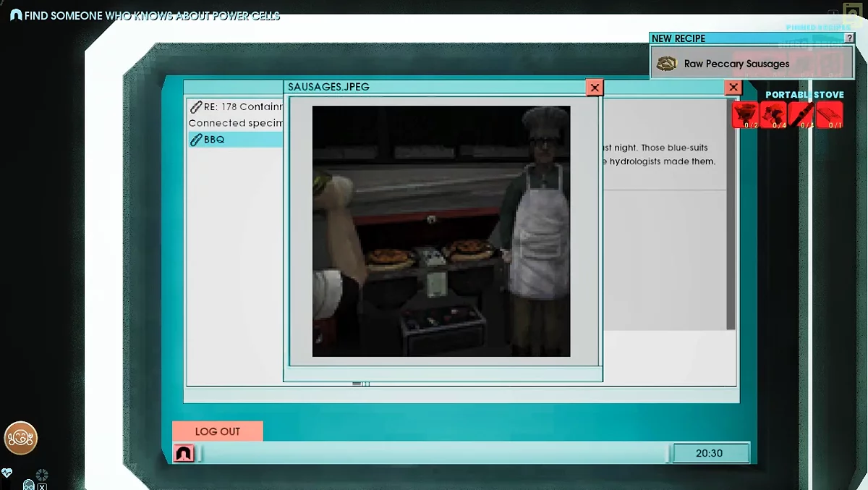The height and width of the screenshot is (490, 868).
Task: Click the 20:30 taskbar clock
Action: (708, 453)
